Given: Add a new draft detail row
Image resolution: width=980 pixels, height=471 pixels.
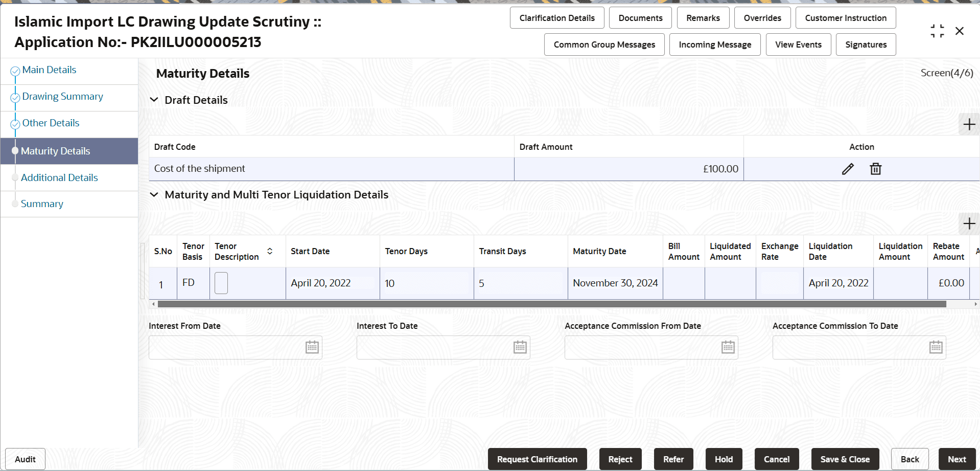Looking at the screenshot, I should pyautogui.click(x=969, y=124).
